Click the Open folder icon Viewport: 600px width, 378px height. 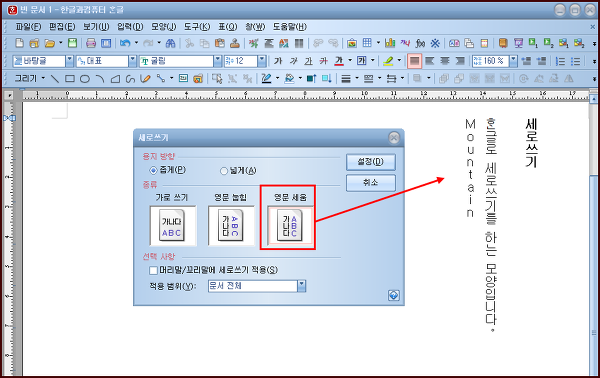tap(49, 43)
